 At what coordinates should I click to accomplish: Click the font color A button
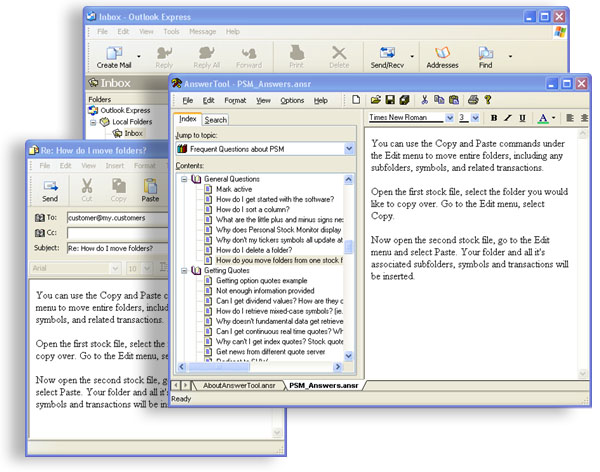point(543,118)
